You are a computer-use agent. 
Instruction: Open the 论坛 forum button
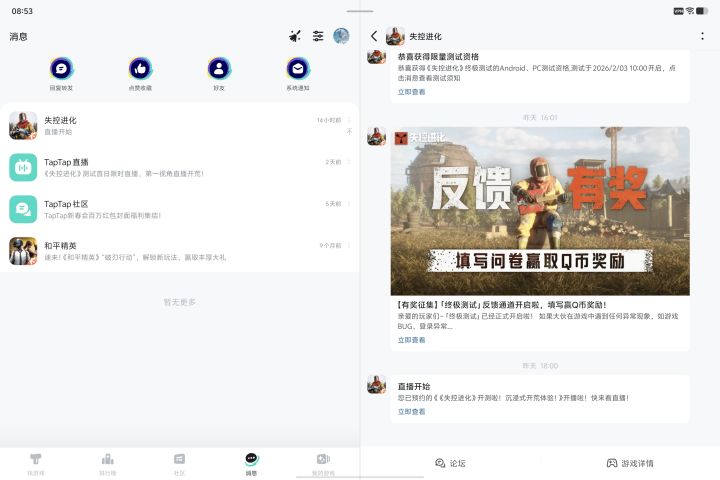click(x=450, y=463)
